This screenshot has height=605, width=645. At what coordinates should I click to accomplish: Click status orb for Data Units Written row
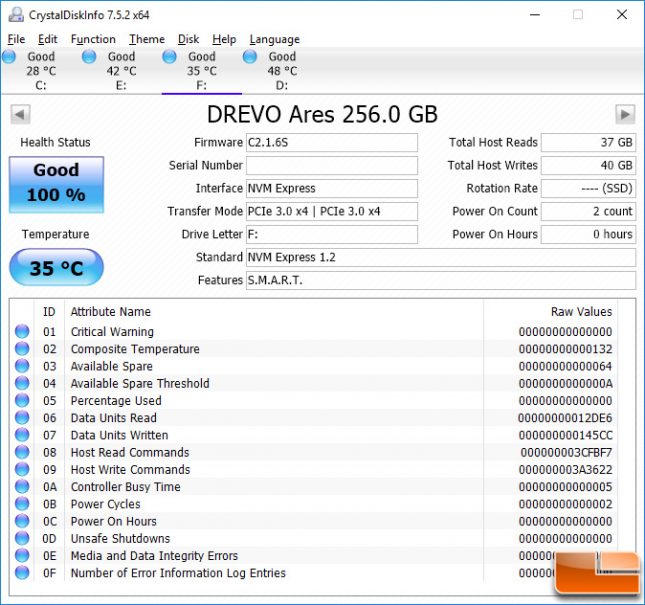22,435
